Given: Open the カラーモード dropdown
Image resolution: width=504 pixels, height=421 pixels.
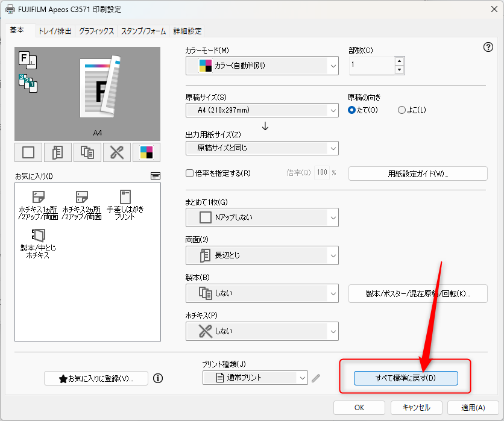Looking at the screenshot, I should 262,66.
